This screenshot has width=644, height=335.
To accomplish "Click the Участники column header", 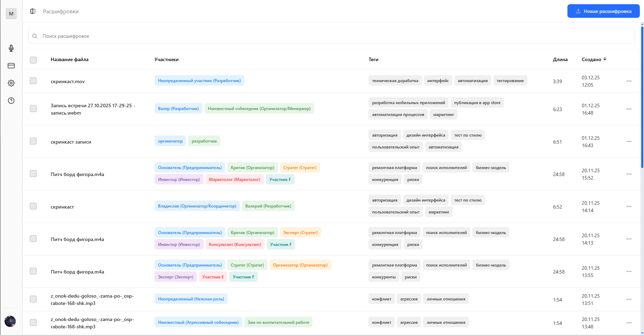I will tap(166, 59).
